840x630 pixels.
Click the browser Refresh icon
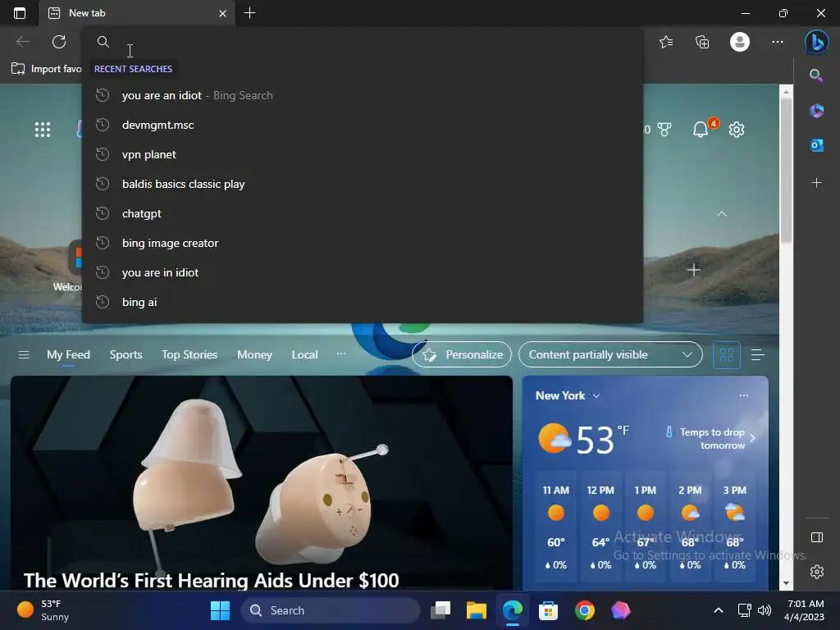59,42
